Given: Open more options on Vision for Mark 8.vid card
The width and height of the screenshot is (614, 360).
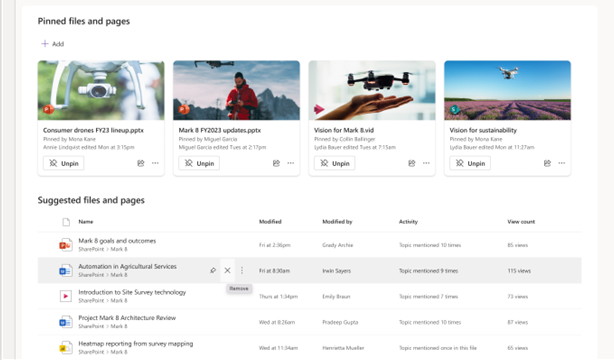Looking at the screenshot, I should (x=426, y=163).
